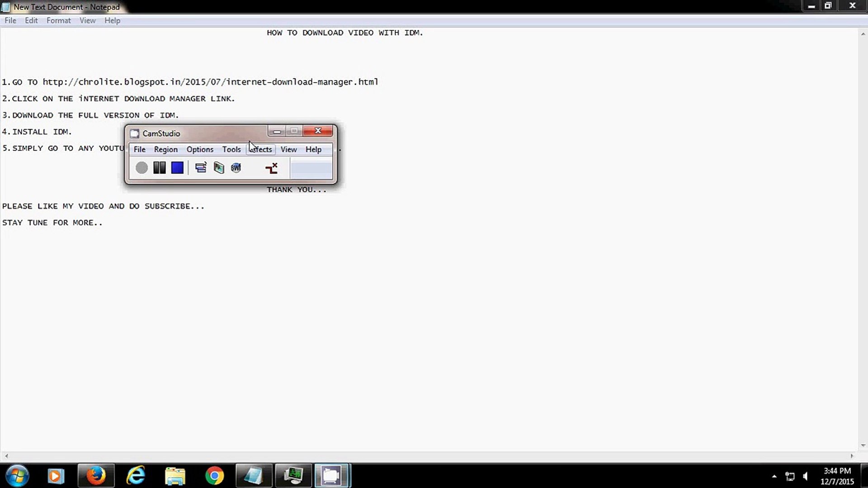Click the Notepad vertical scrollbar down arrow
The height and width of the screenshot is (488, 868).
[863, 446]
